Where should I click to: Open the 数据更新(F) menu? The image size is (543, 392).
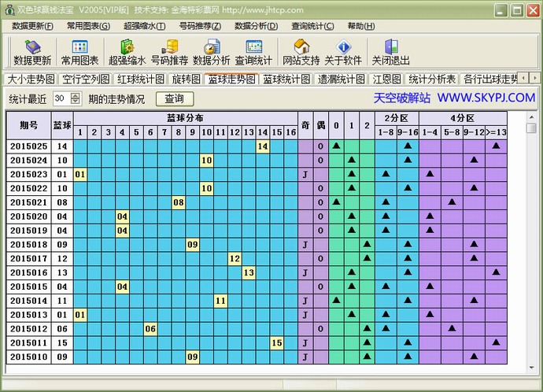33,26
